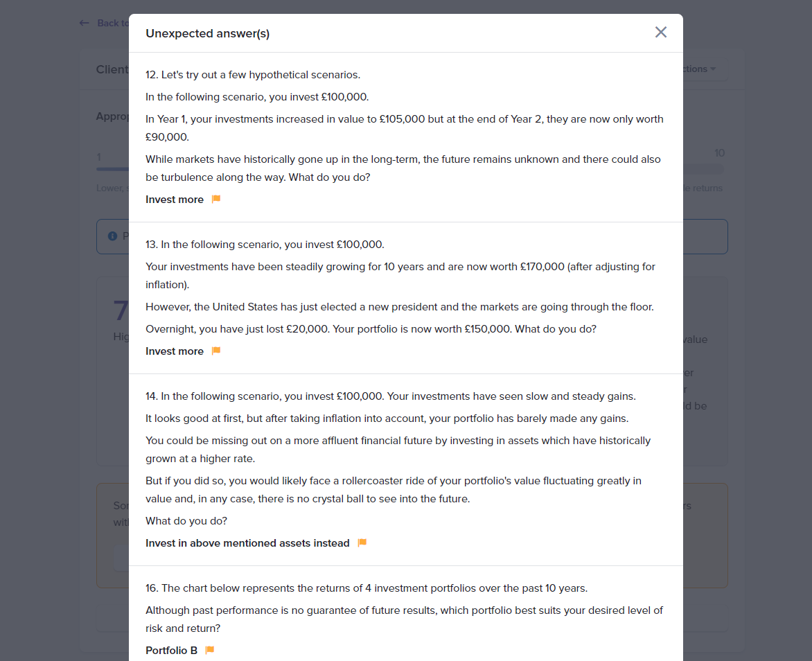Click the 'Unexpected answer(s)' dialog title
812x661 pixels.
tap(207, 33)
